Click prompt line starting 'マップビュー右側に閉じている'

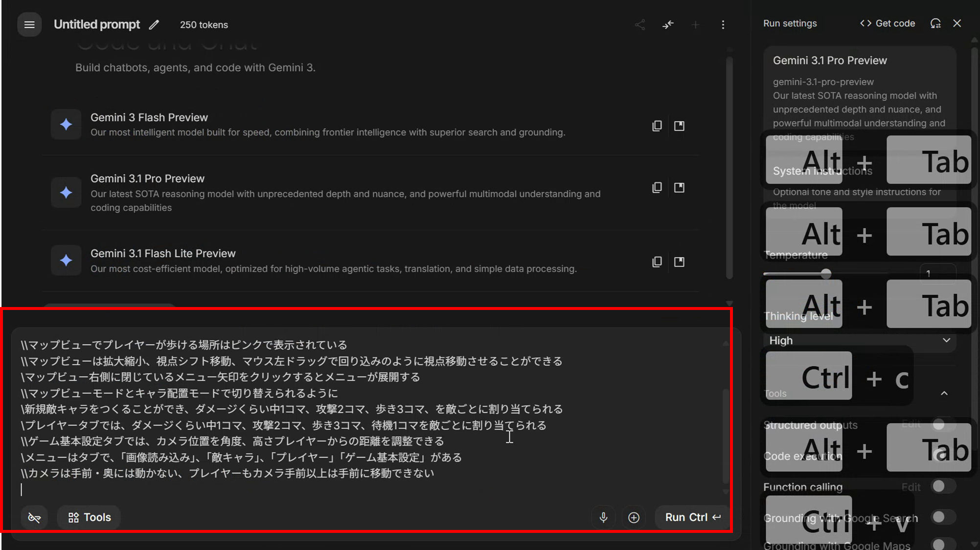pyautogui.click(x=221, y=377)
